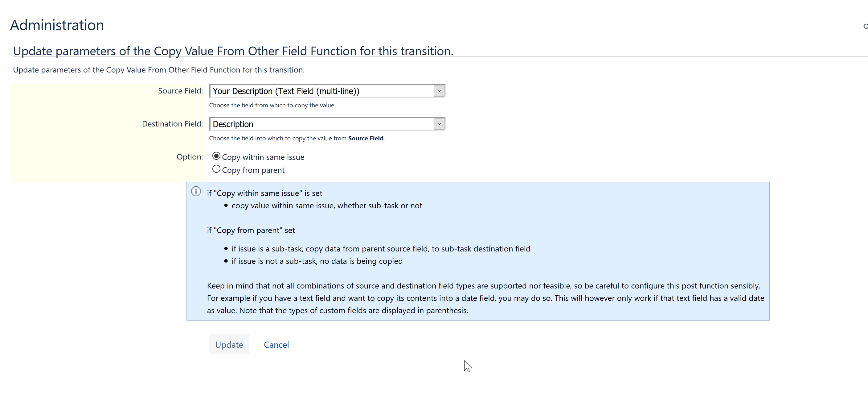The width and height of the screenshot is (868, 394).
Task: Select the 'Copy from parent' radio button
Action: coord(216,169)
